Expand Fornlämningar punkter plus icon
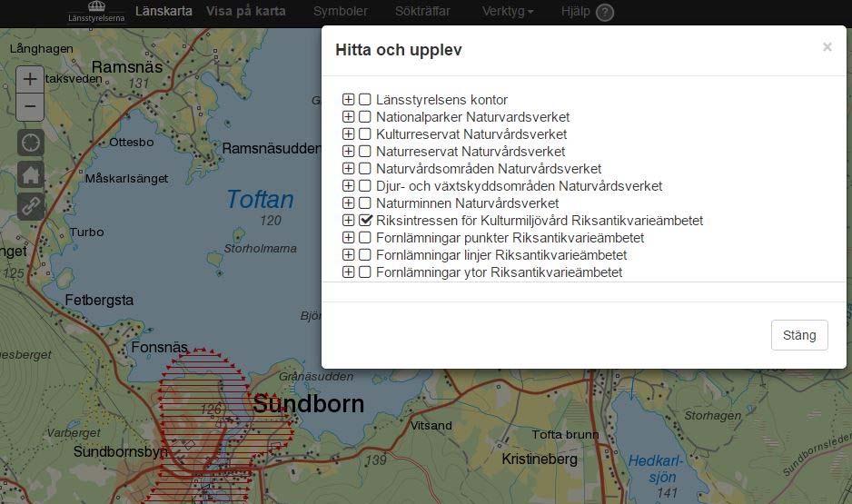This screenshot has height=504, width=852. point(348,237)
